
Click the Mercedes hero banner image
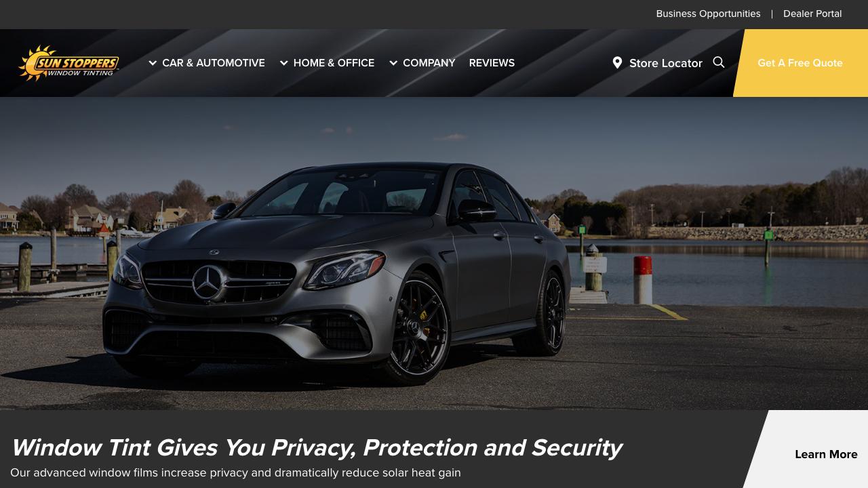pos(434,253)
